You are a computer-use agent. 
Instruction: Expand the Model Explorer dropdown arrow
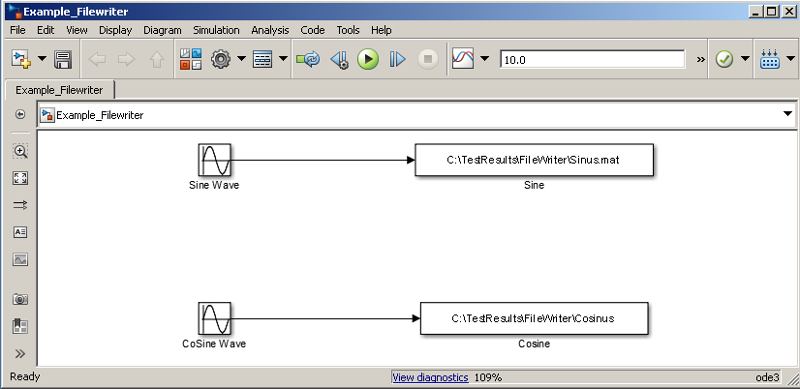[x=283, y=59]
